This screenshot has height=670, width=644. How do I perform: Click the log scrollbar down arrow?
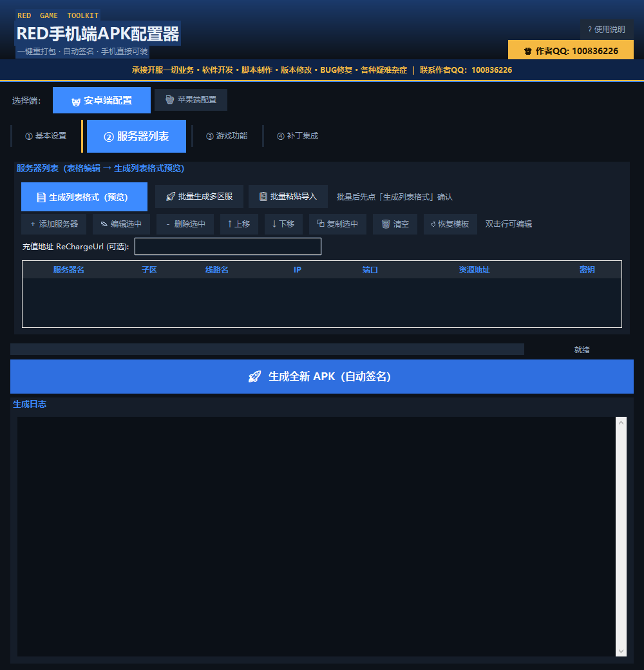pos(621,651)
